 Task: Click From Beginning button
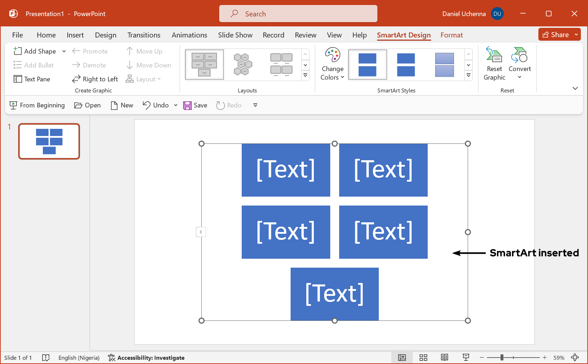(x=37, y=105)
